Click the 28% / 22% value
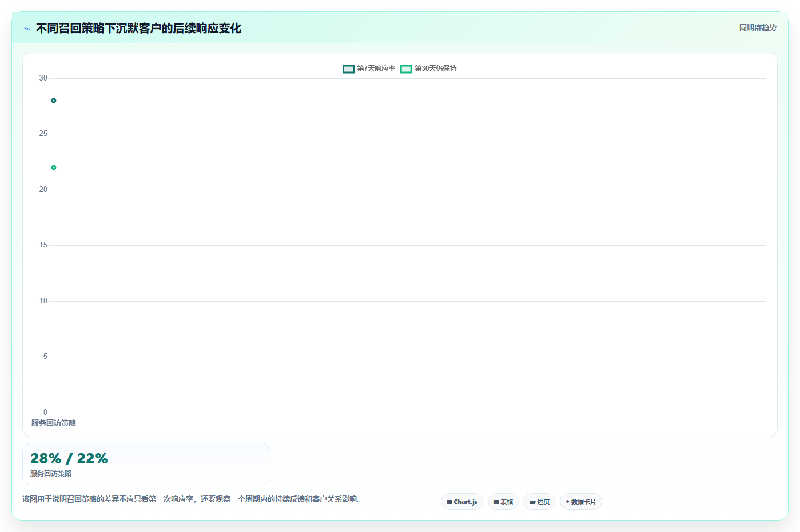This screenshot has height=532, width=800. point(69,458)
